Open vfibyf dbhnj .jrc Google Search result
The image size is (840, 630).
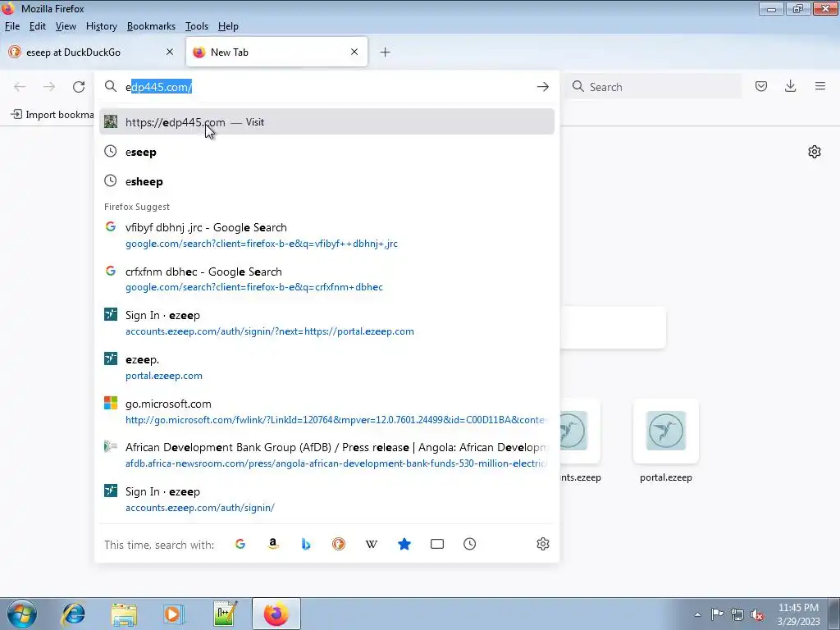[326, 235]
